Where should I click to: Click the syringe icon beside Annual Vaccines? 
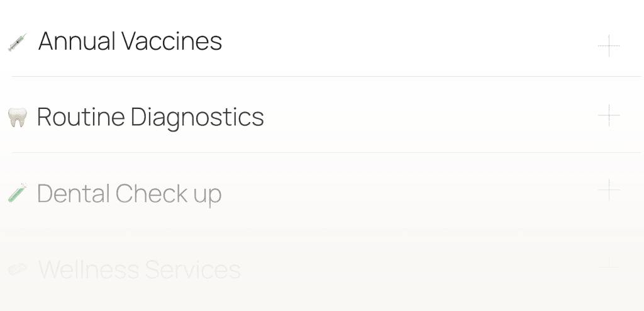click(x=18, y=43)
